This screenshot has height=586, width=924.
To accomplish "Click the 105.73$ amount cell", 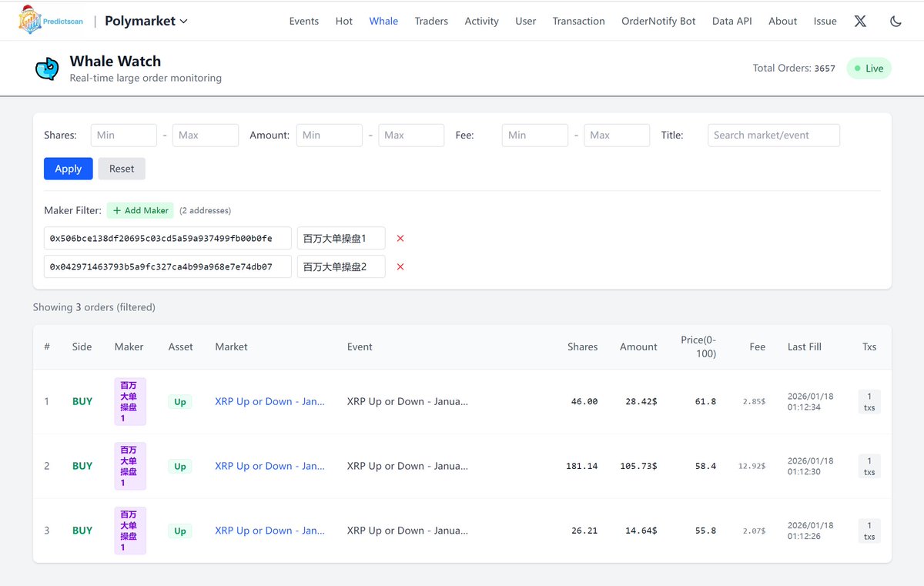I will tap(639, 466).
